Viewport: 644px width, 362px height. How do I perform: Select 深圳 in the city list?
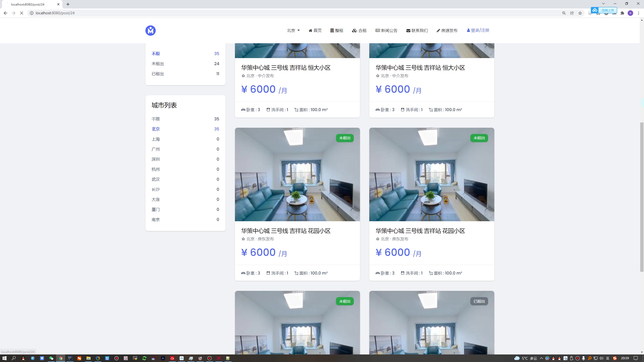(185, 159)
